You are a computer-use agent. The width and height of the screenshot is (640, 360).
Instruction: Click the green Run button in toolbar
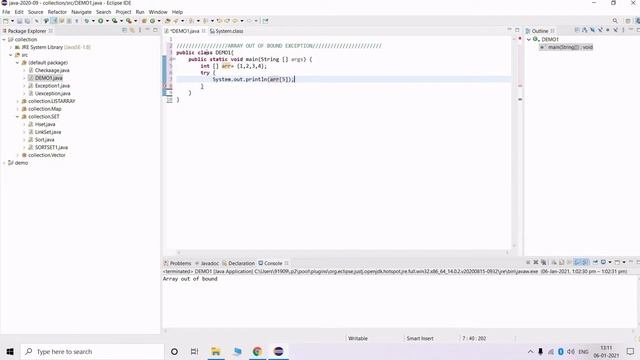(100, 21)
